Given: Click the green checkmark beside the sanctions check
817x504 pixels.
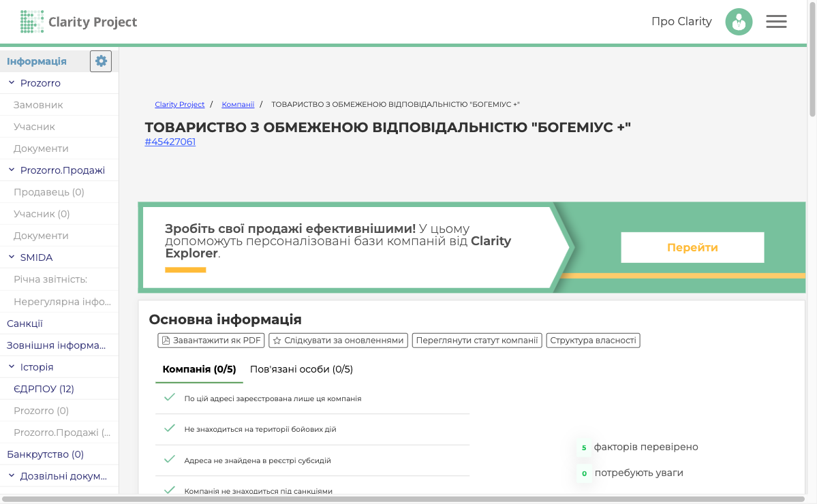Looking at the screenshot, I should coord(169,489).
